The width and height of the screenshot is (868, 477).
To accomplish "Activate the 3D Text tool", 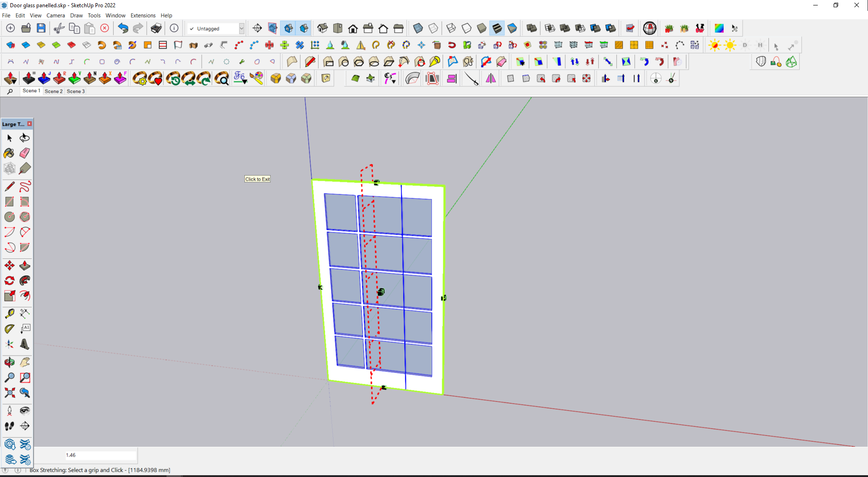I will click(x=25, y=344).
